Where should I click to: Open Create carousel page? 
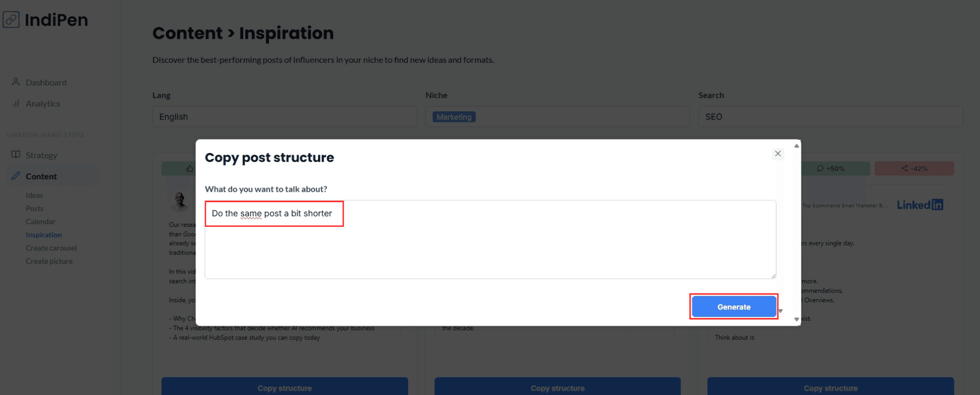[51, 248]
